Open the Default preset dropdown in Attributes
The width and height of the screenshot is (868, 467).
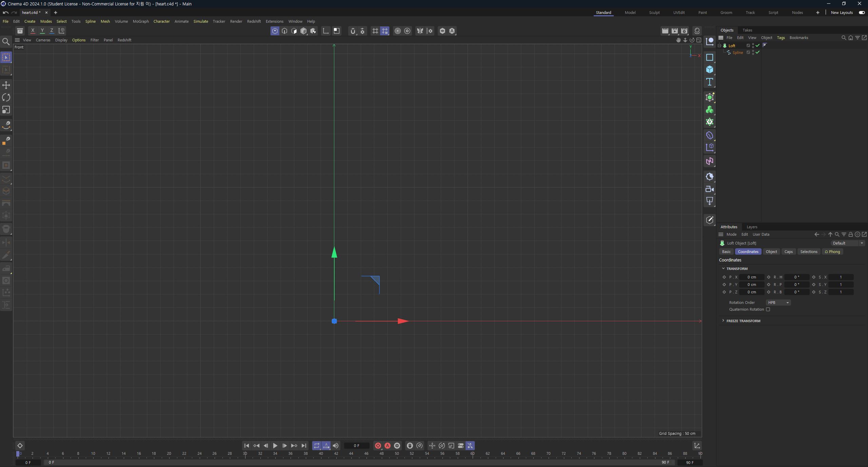pyautogui.click(x=847, y=243)
